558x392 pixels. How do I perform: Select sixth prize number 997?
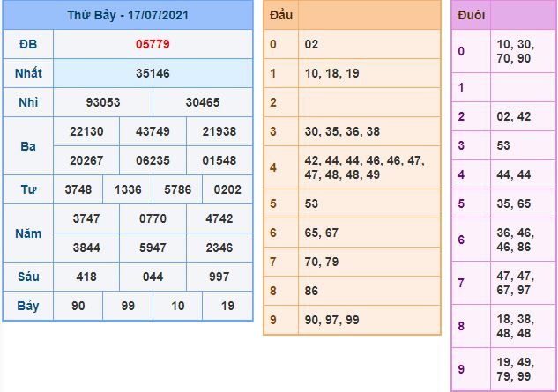click(x=219, y=277)
